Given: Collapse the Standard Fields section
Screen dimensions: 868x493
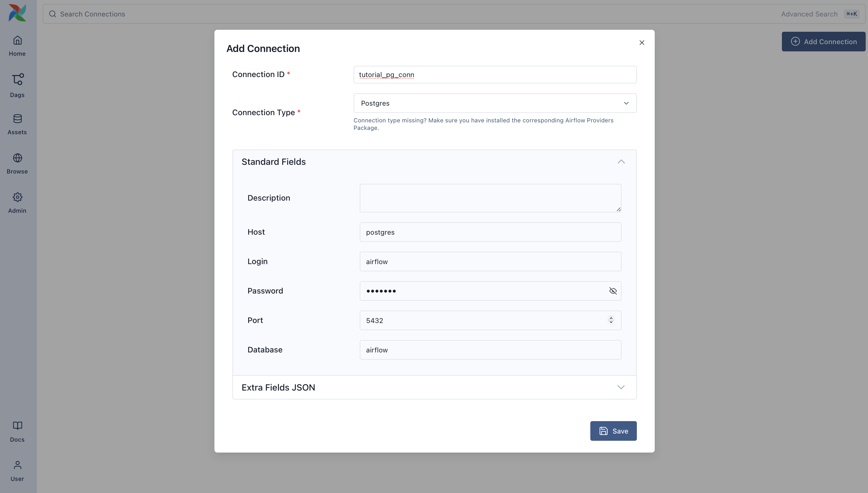Looking at the screenshot, I should click(x=621, y=162).
